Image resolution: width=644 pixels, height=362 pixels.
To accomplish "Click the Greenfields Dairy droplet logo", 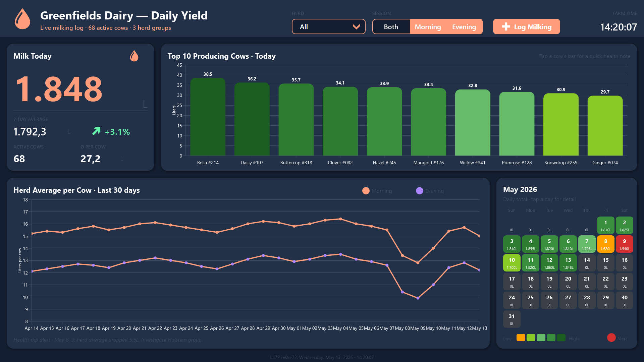I will coord(22,19).
